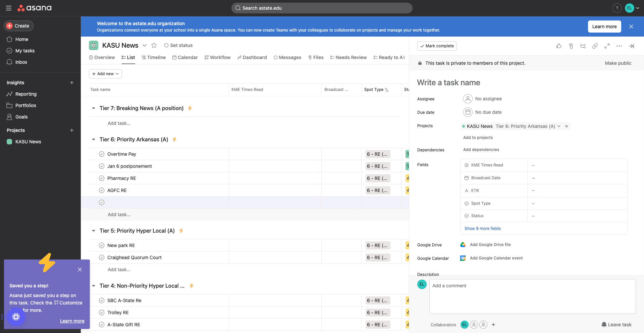This screenshot has height=333, width=644.
Task: Add a new project with plus
Action: tap(72, 130)
